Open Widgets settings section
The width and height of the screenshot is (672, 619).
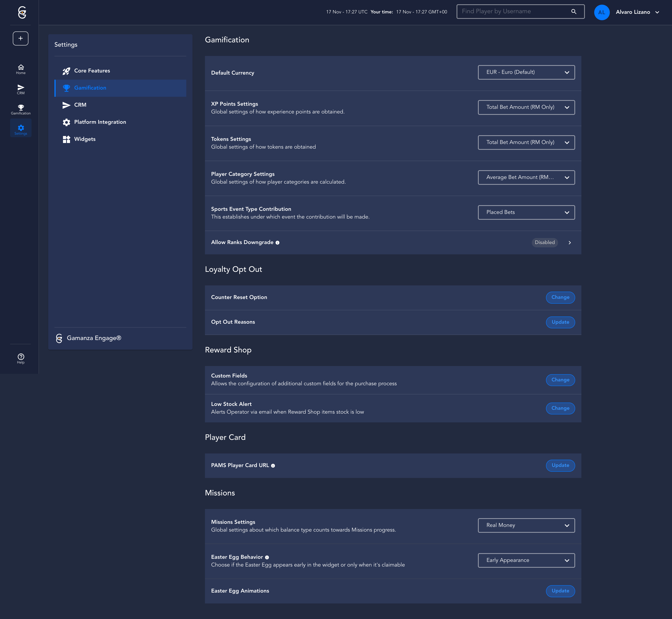[x=85, y=139]
